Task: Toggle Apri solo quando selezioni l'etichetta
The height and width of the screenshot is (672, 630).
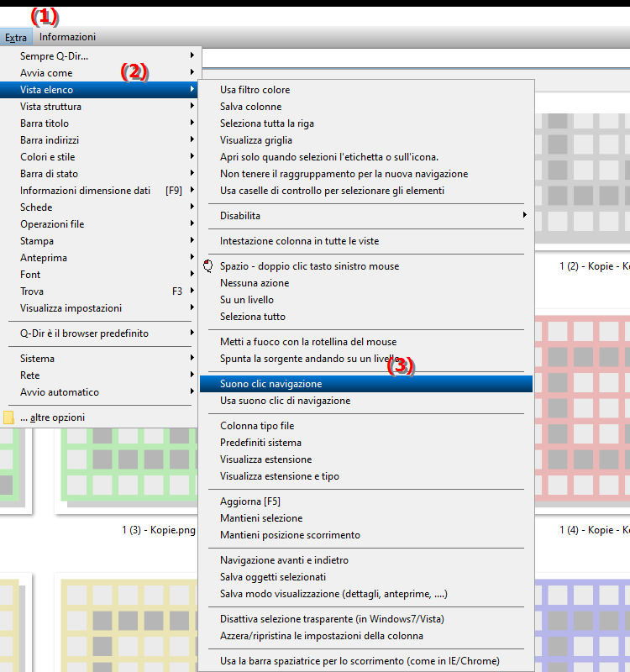Action: [366, 157]
